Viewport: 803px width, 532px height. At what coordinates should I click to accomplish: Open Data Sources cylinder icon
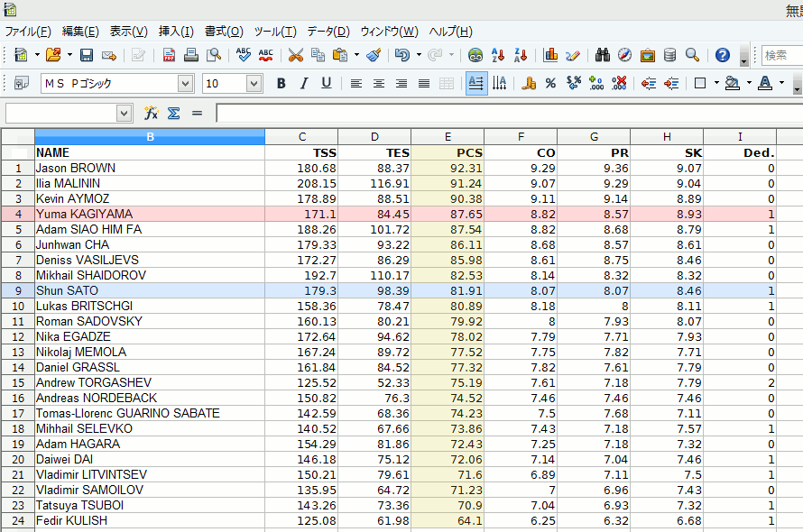click(x=669, y=55)
